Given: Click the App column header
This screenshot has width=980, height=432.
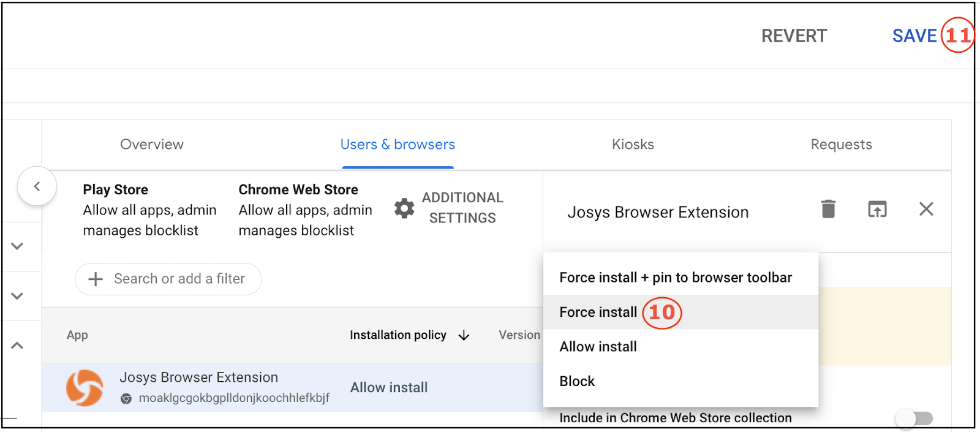Looking at the screenshot, I should tap(77, 335).
